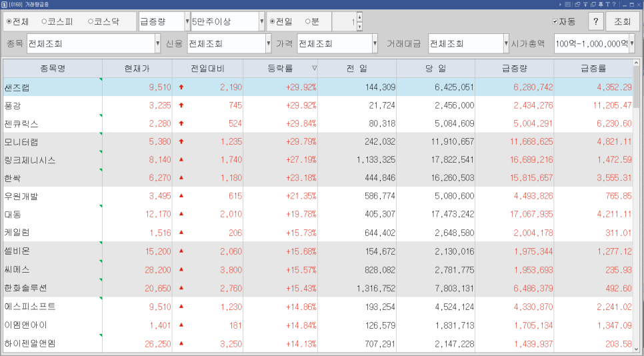Sort by 등락률 column header
The image size is (644, 356).
coord(280,68)
